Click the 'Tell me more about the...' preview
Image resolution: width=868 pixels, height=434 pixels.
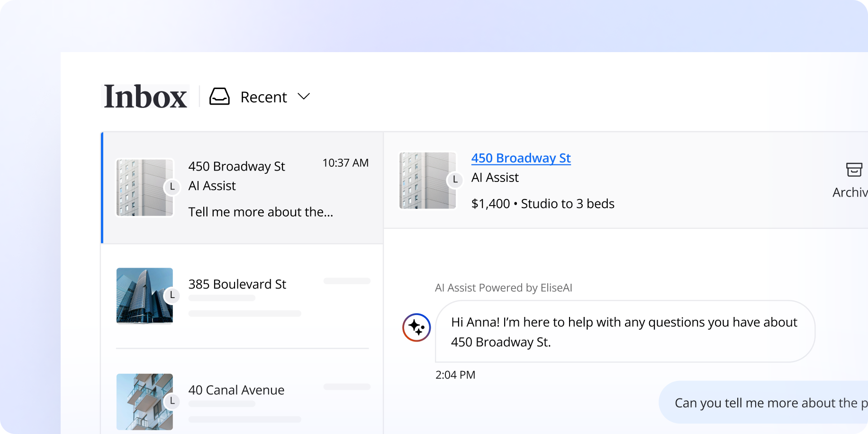261,212
